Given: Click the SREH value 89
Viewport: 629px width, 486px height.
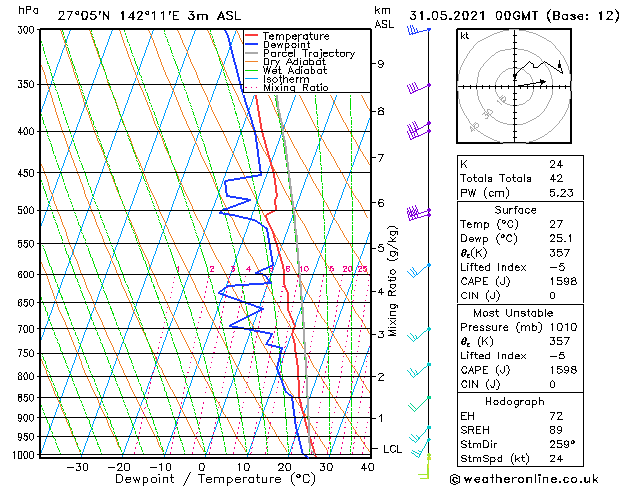Looking at the screenshot, I should (556, 430).
